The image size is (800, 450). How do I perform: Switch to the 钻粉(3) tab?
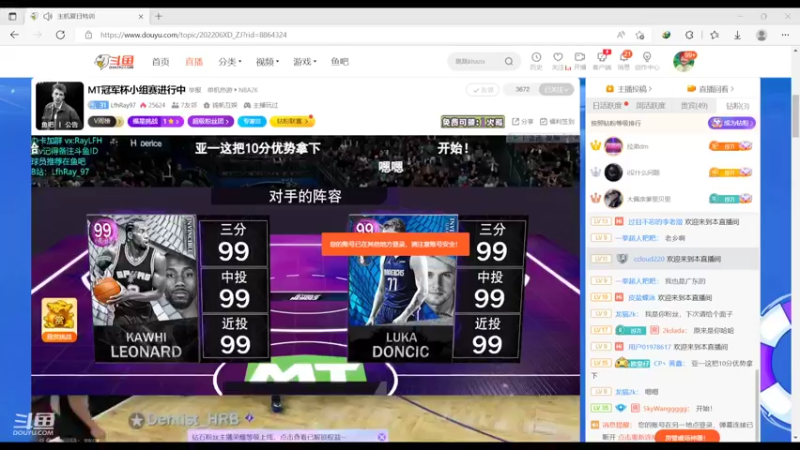point(737,106)
